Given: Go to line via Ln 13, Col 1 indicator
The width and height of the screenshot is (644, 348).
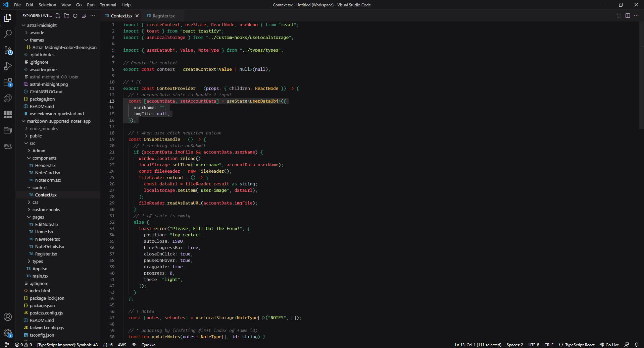Looking at the screenshot, I should point(478,345).
